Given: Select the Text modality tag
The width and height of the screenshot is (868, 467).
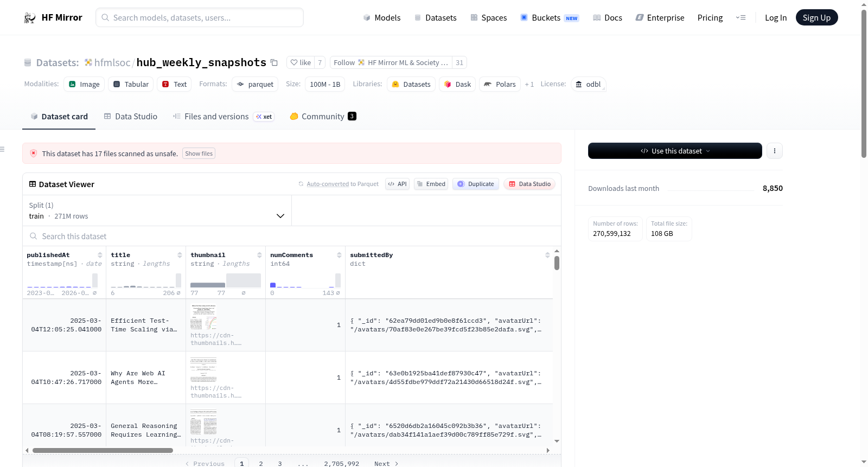Looking at the screenshot, I should pyautogui.click(x=174, y=84).
